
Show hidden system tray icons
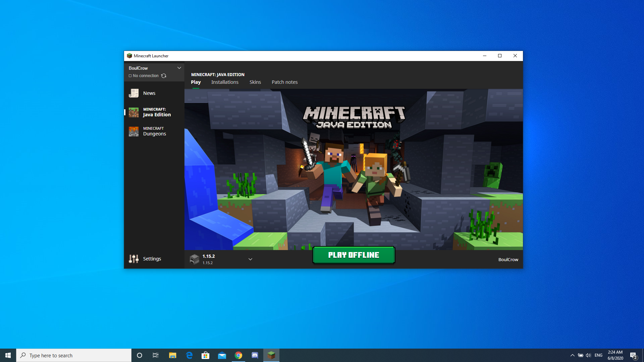[x=573, y=355]
